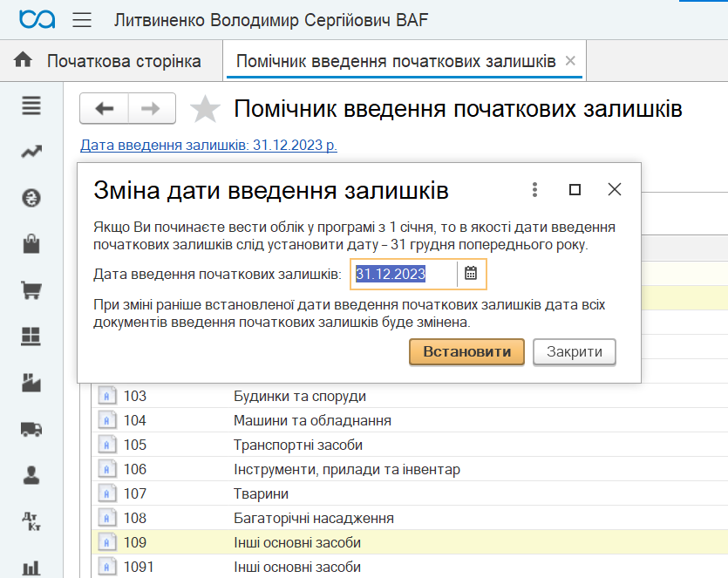Select account row 108 Багаторічні насадження
The image size is (728, 578).
tap(410, 518)
